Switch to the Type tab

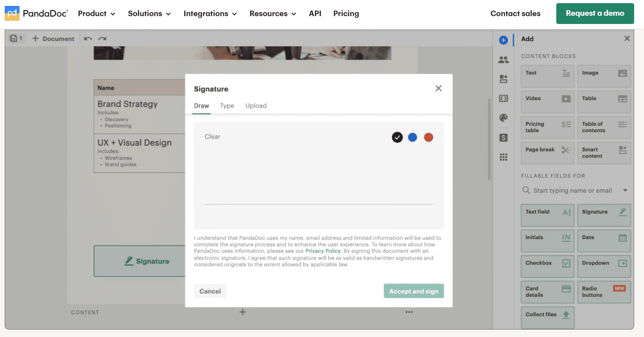pyautogui.click(x=227, y=106)
